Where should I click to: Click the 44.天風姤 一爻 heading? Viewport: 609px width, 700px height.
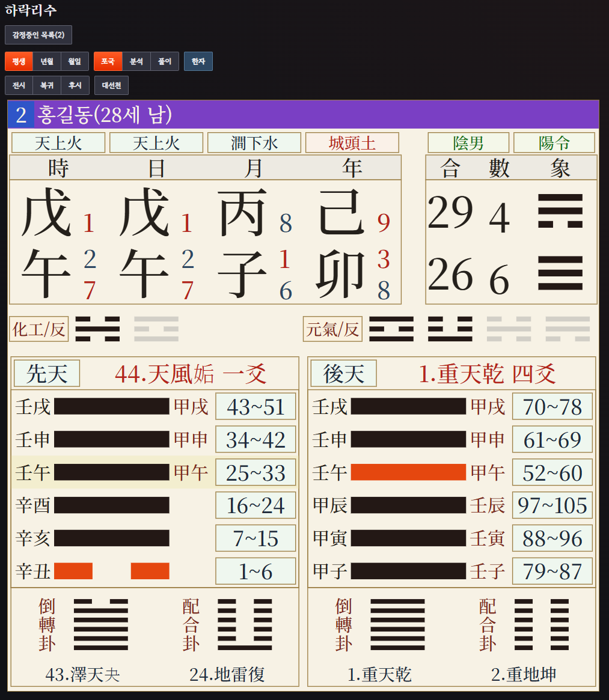[191, 374]
